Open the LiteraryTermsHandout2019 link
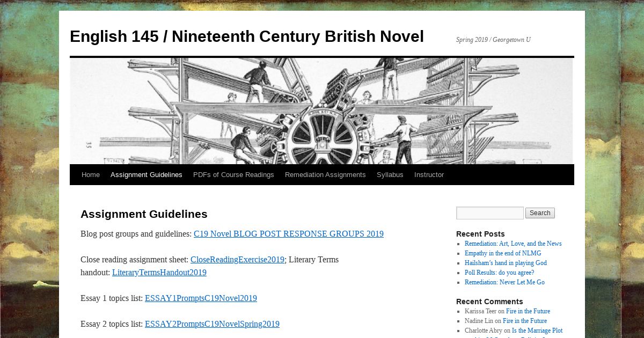 pos(159,273)
